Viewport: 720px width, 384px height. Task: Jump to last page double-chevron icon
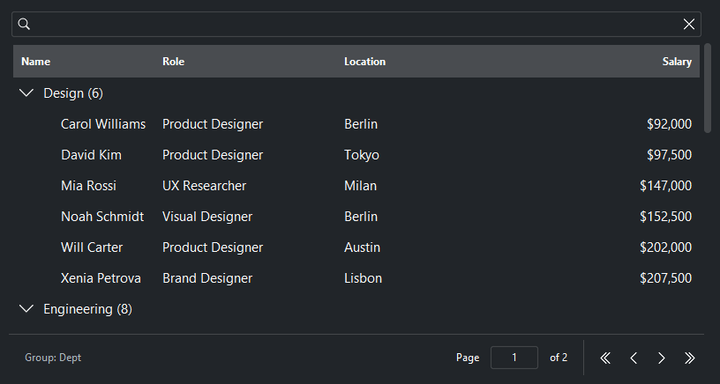tap(689, 358)
